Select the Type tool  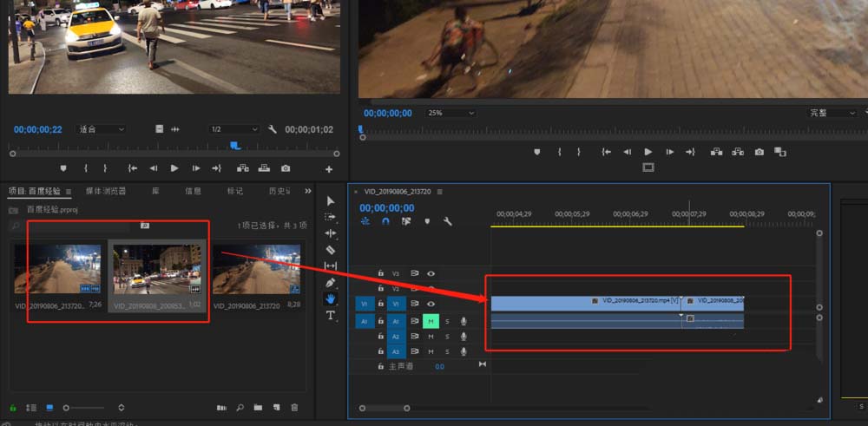pyautogui.click(x=331, y=316)
